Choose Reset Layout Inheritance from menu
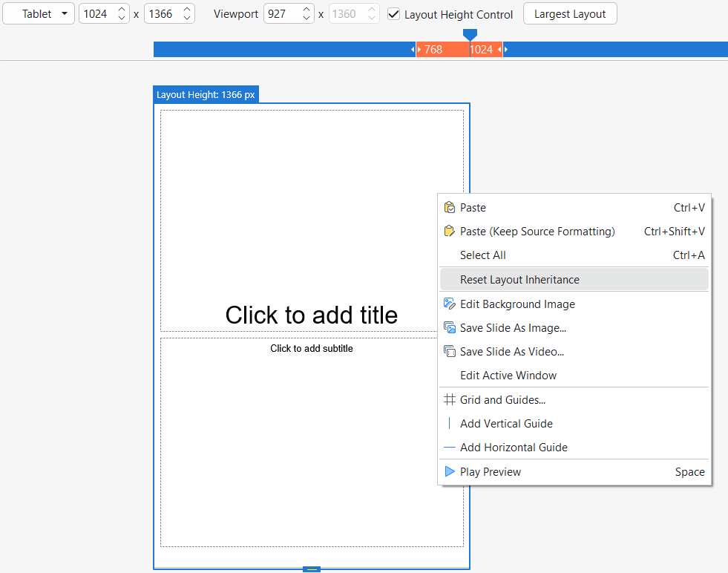This screenshot has width=728, height=573. click(x=519, y=280)
